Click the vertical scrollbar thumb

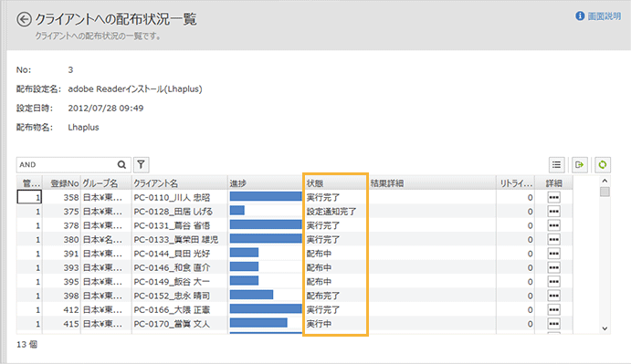[605, 192]
